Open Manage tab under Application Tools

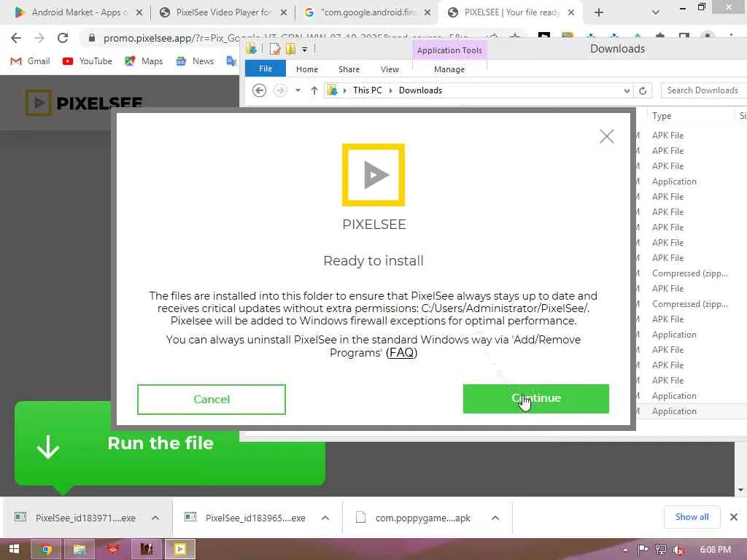click(x=449, y=69)
